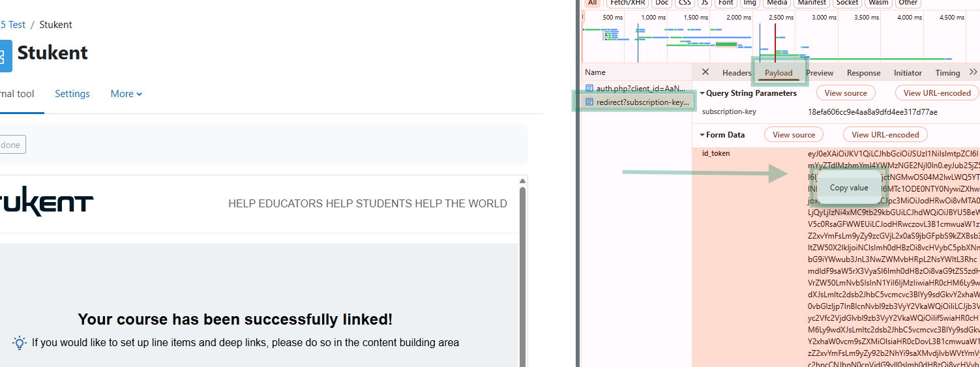Switch to the Headers tab
This screenshot has height=367, width=980.
point(737,73)
